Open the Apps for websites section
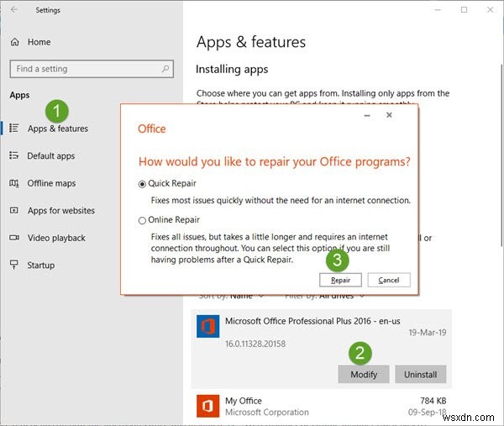The width and height of the screenshot is (504, 426). click(61, 211)
